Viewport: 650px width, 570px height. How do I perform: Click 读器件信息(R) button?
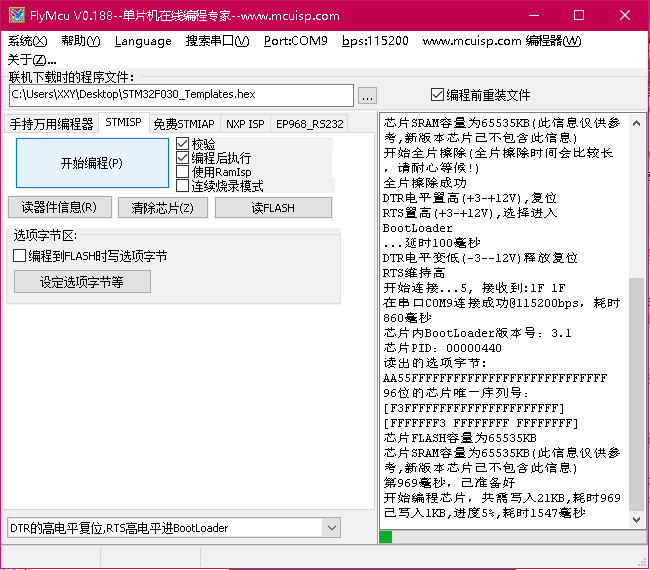coord(60,207)
